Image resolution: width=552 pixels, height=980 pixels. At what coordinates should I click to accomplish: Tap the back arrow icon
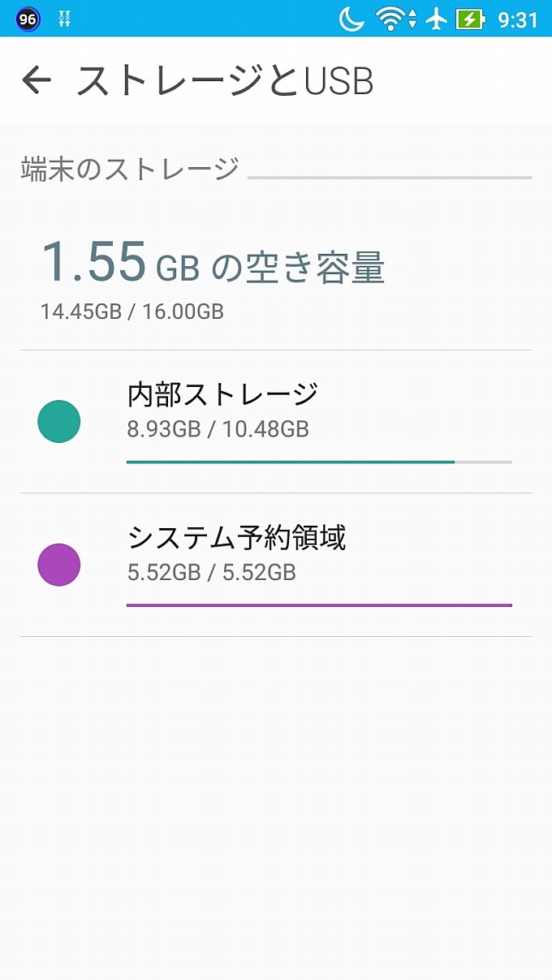tap(37, 80)
